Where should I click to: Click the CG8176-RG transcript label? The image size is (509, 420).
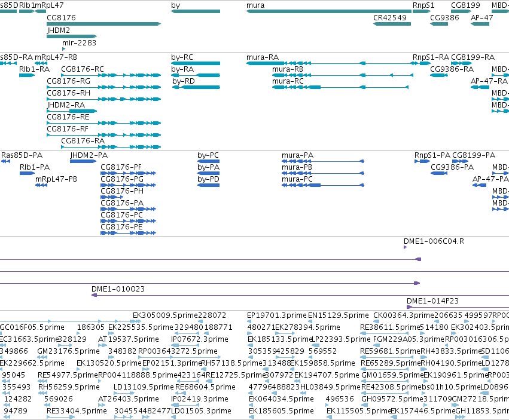pyautogui.click(x=69, y=81)
